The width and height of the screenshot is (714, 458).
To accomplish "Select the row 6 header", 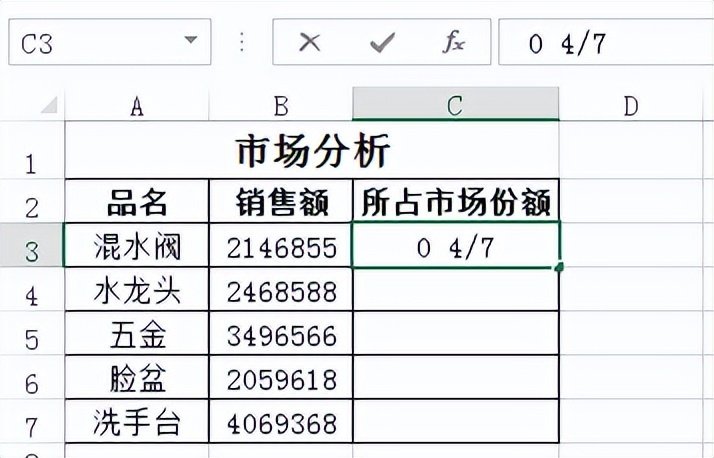I will click(31, 377).
